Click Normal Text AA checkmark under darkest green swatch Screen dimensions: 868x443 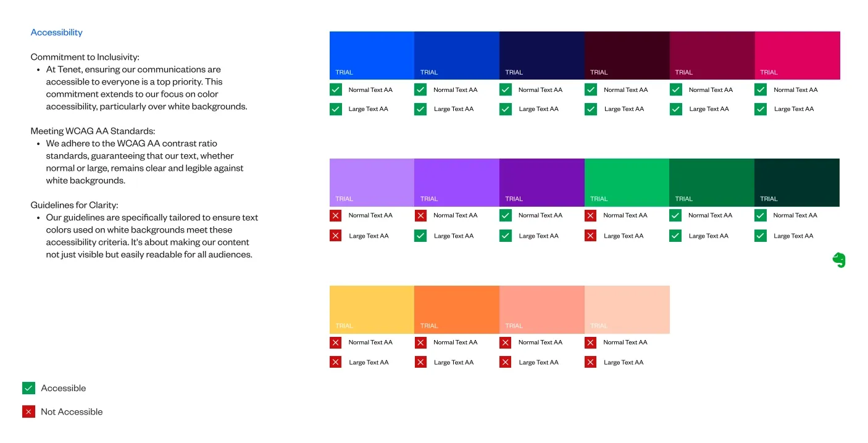(x=761, y=215)
